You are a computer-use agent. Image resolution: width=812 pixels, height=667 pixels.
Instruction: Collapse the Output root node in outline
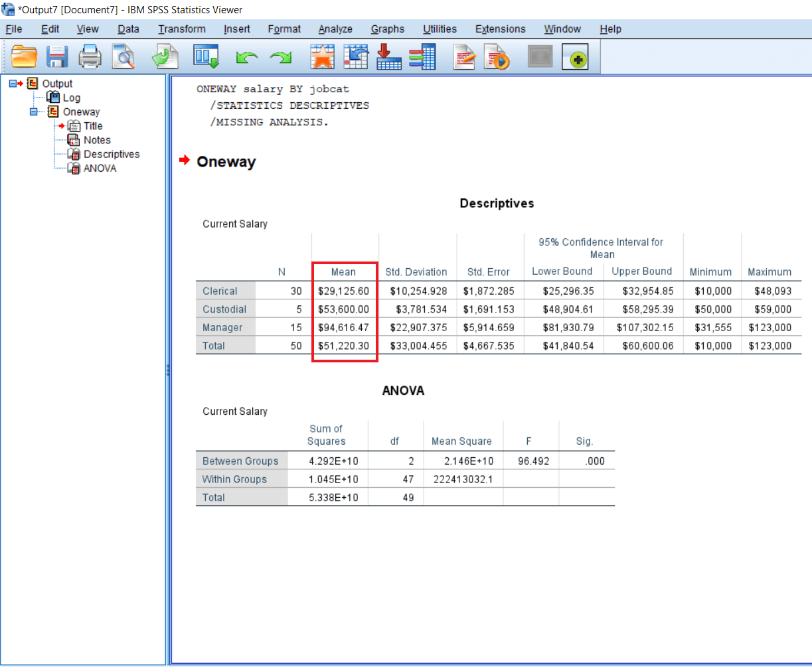click(13, 84)
